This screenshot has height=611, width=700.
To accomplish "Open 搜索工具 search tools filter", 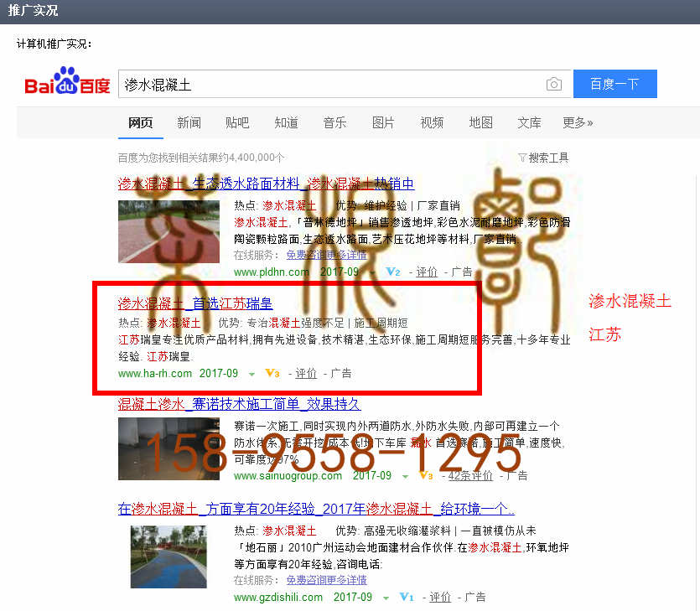I will pos(543,158).
